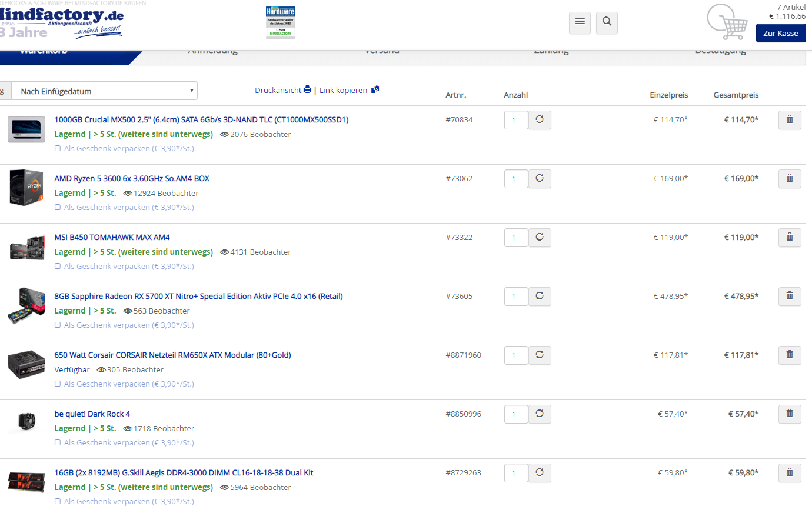Click quantity field for AMD Ryzen 5 3600
This screenshot has height=513, width=812.
coord(516,179)
